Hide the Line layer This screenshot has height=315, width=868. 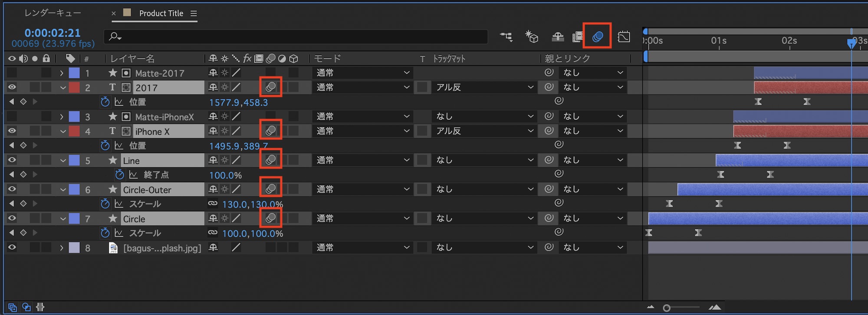[x=12, y=160]
